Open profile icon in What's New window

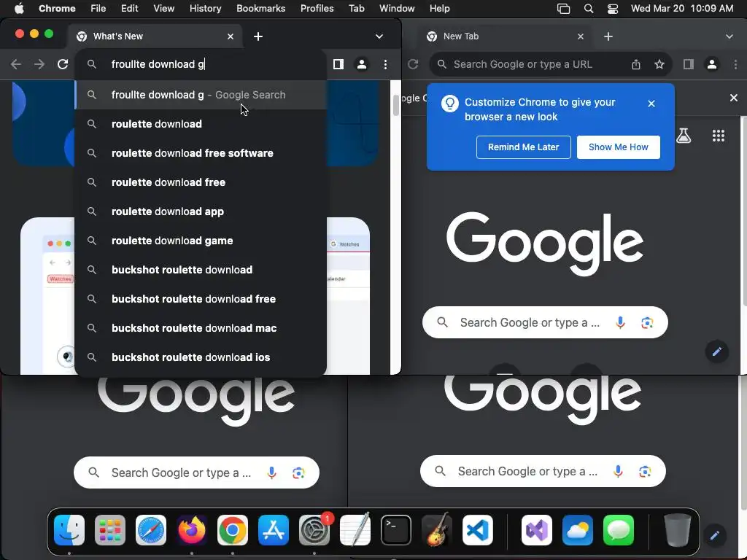click(362, 64)
